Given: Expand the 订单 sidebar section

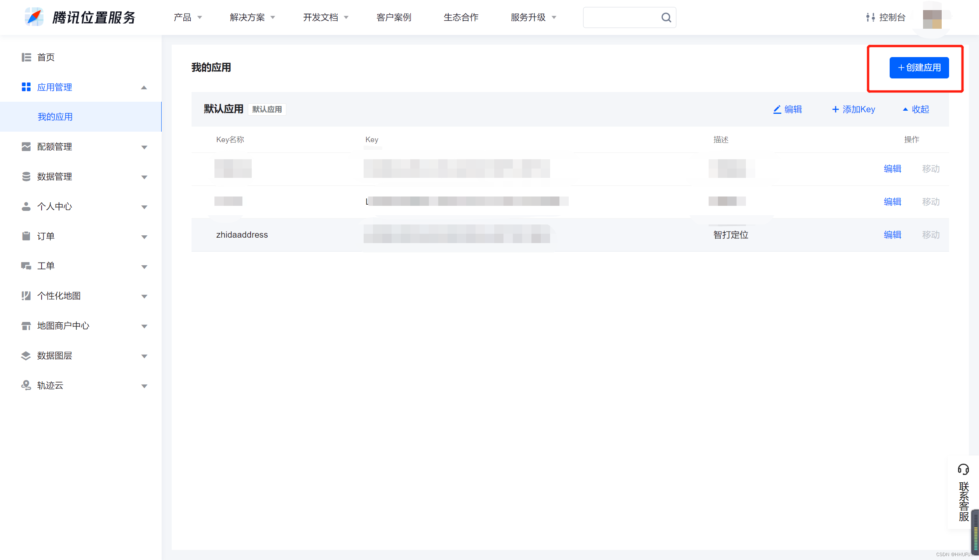Looking at the screenshot, I should point(144,237).
